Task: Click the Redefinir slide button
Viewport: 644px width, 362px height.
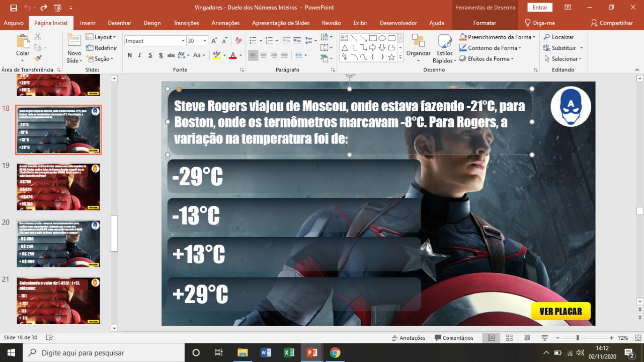Action: tap(101, 48)
